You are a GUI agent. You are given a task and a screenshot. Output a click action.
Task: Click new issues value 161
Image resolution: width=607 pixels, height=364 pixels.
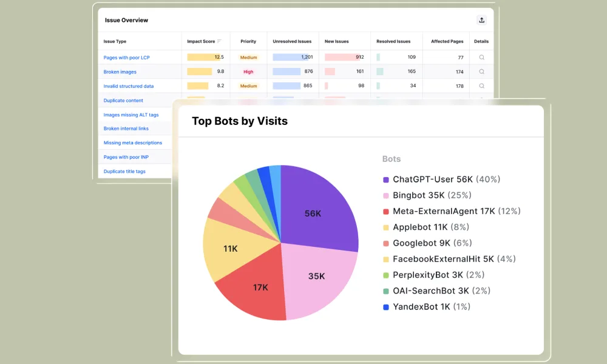pos(360,71)
